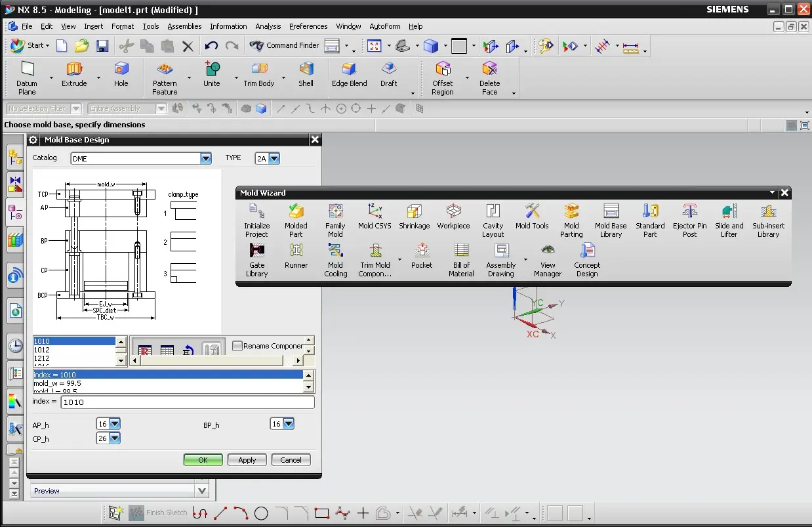Launch the Runner tool
The image size is (812, 527).
pyautogui.click(x=296, y=256)
